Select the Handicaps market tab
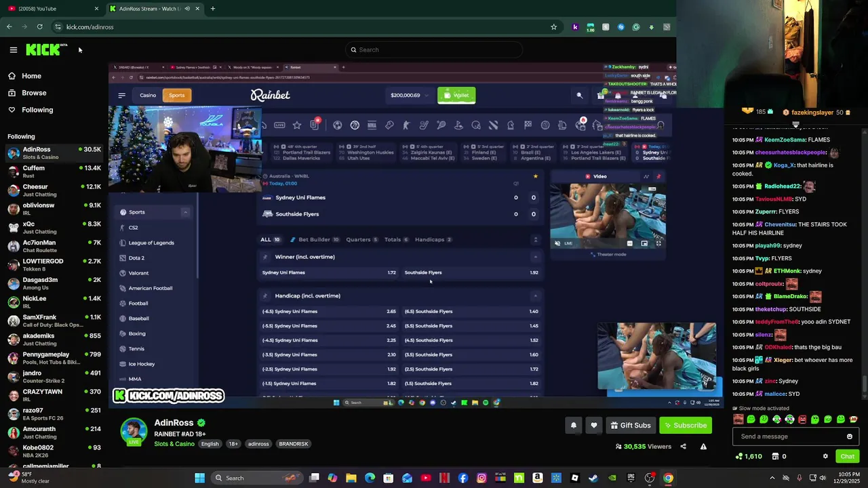 pyautogui.click(x=433, y=239)
